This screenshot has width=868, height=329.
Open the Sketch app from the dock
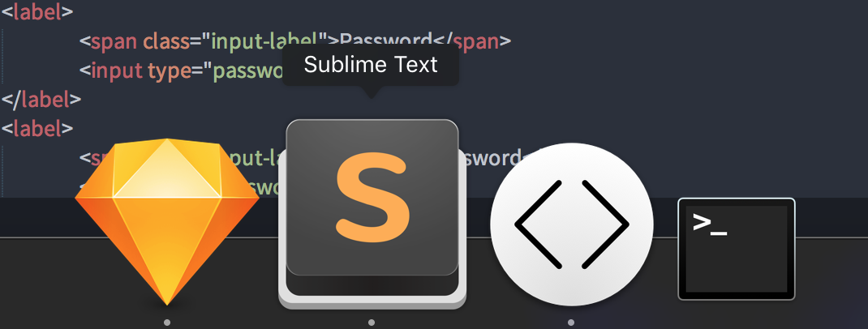tap(166, 222)
